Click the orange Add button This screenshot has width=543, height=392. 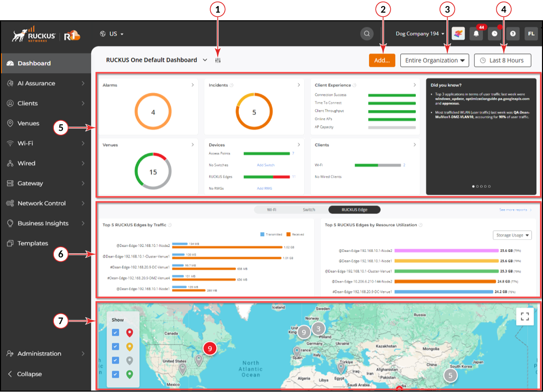point(382,60)
